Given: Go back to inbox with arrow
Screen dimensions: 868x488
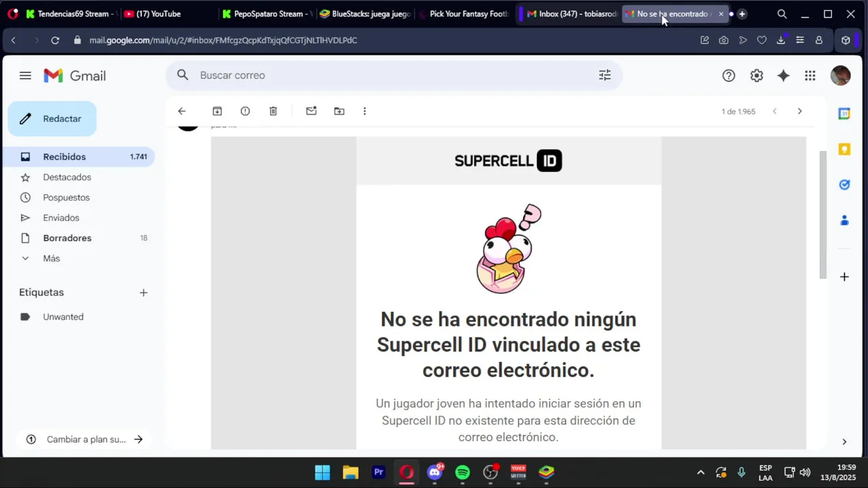Looking at the screenshot, I should point(181,111).
